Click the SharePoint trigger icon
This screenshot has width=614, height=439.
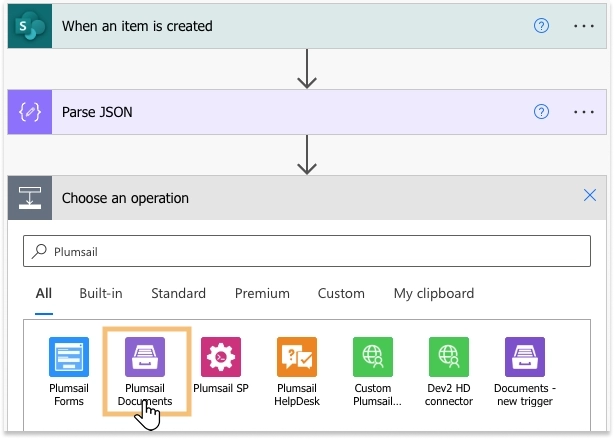(30, 26)
